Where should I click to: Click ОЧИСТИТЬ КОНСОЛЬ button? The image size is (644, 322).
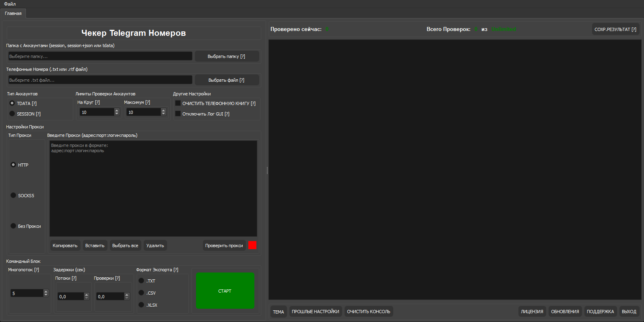coord(369,312)
